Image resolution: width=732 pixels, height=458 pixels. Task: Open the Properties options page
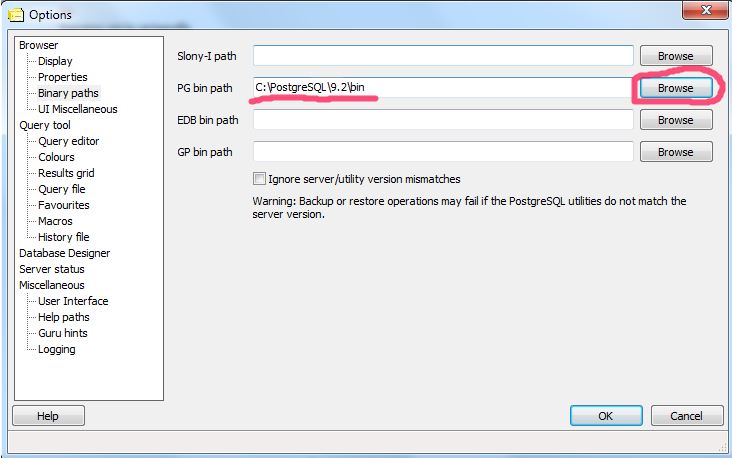pos(63,77)
